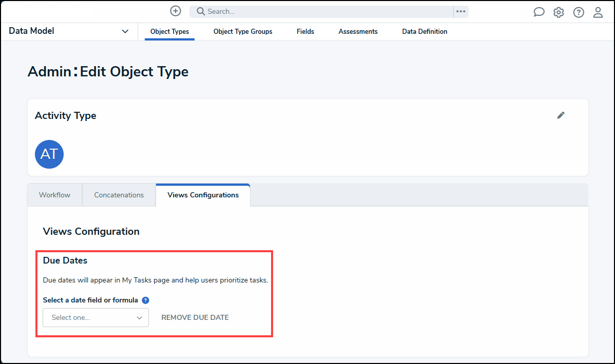Click REMOVE DUE DATE
Image resolution: width=615 pixels, height=364 pixels.
pos(195,317)
